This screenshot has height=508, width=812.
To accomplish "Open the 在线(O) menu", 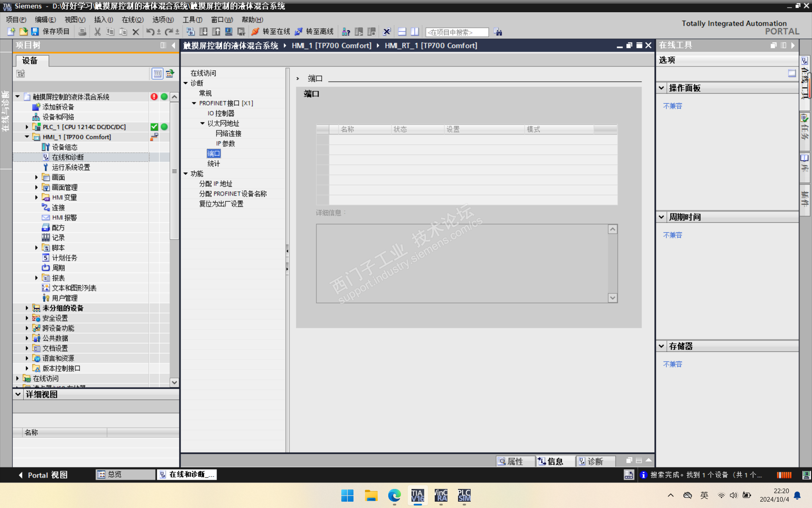I will click(x=132, y=19).
